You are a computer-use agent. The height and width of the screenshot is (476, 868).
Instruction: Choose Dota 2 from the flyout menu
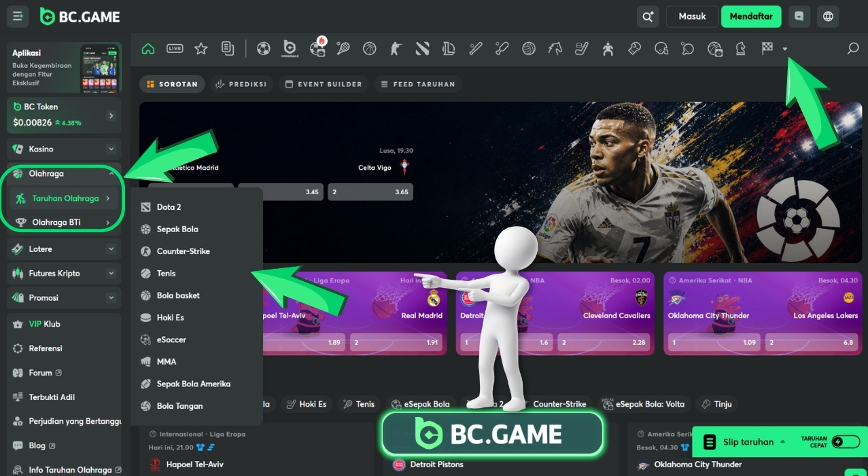pos(196,207)
